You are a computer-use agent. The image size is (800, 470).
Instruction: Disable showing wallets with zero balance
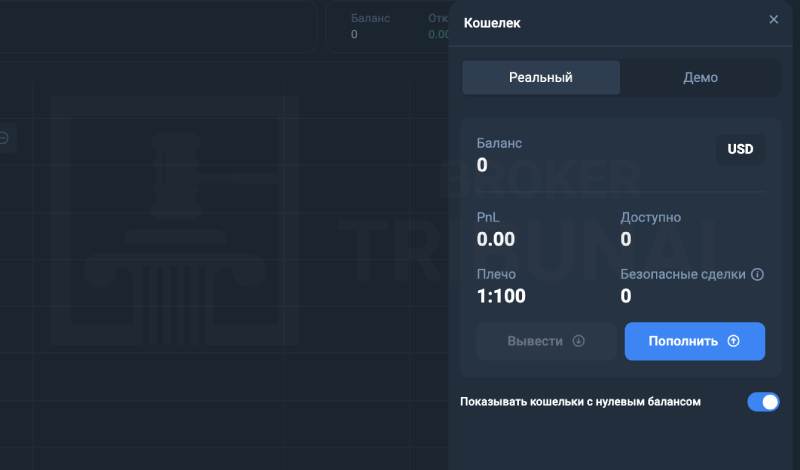coord(763,402)
